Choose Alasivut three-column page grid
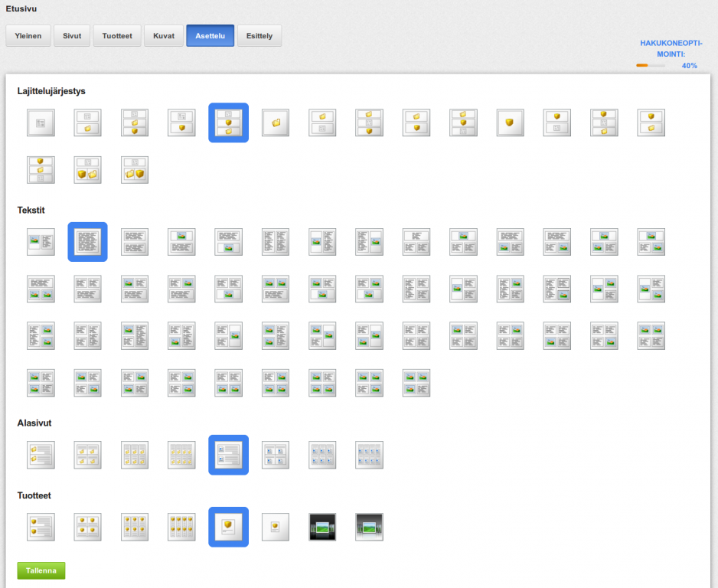This screenshot has height=588, width=718. (x=322, y=455)
